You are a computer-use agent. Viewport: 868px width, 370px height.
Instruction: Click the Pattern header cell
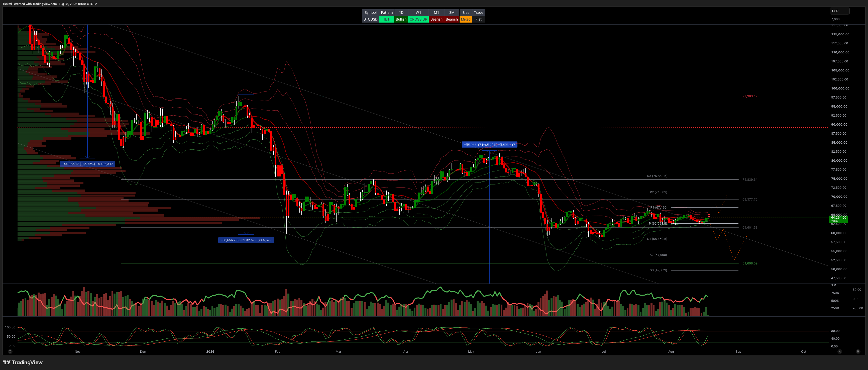point(386,13)
